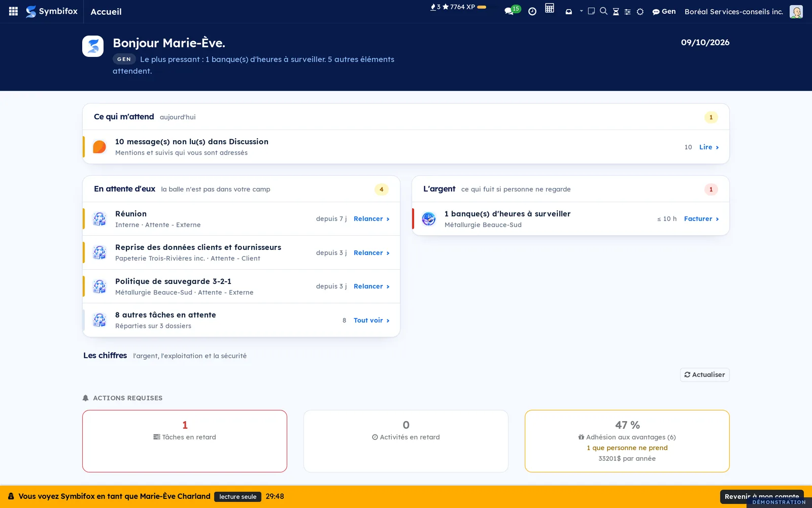Click the count badge in En attente d'eux
The image size is (812, 508).
coord(382,189)
